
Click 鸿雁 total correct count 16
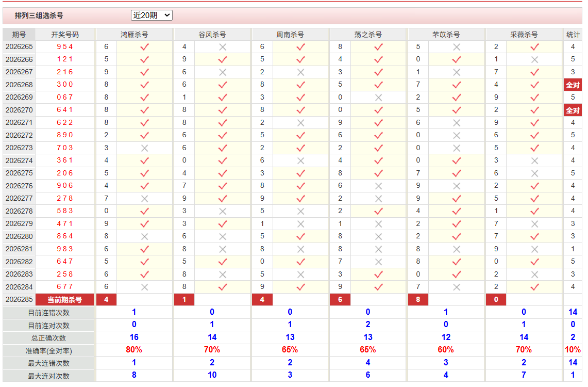[134, 337]
